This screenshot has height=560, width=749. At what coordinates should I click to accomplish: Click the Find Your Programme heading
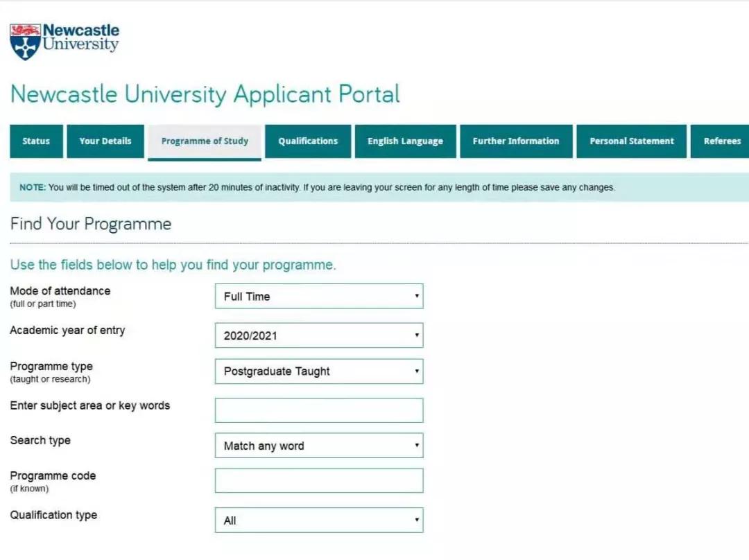tap(91, 224)
